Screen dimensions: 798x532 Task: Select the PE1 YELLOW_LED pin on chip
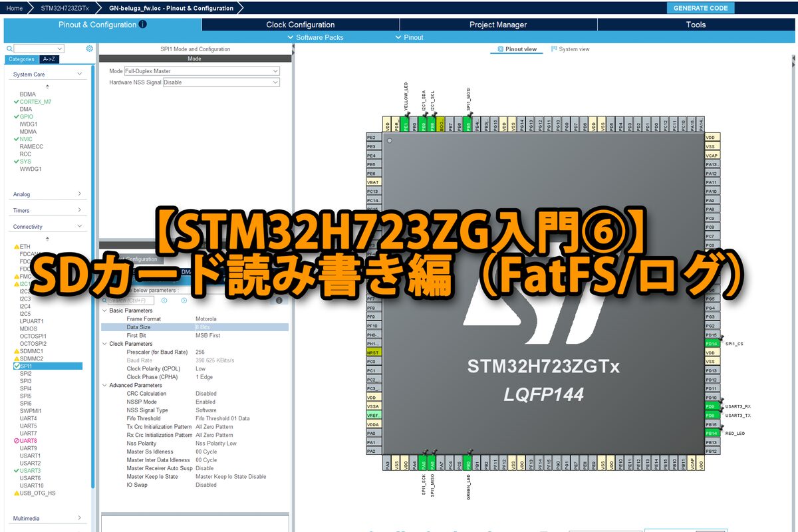coord(406,125)
